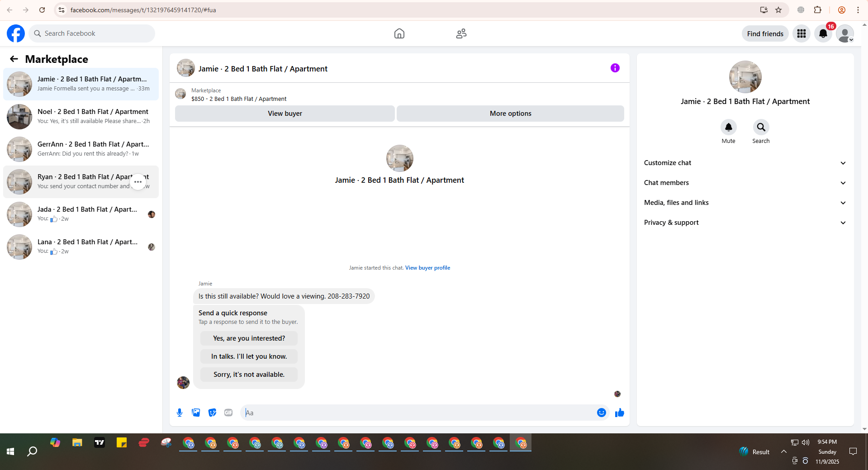Bookmark this page with the star icon
Image resolution: width=868 pixels, height=470 pixels.
(x=778, y=10)
